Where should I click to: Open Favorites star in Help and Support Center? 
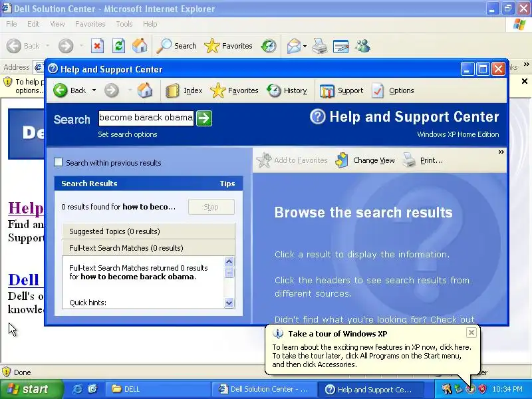218,90
